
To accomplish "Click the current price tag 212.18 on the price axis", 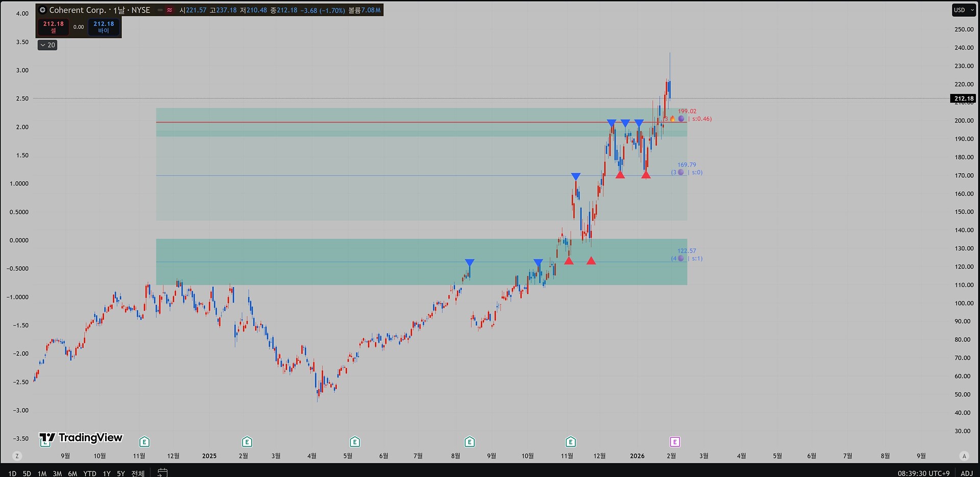I will point(964,99).
